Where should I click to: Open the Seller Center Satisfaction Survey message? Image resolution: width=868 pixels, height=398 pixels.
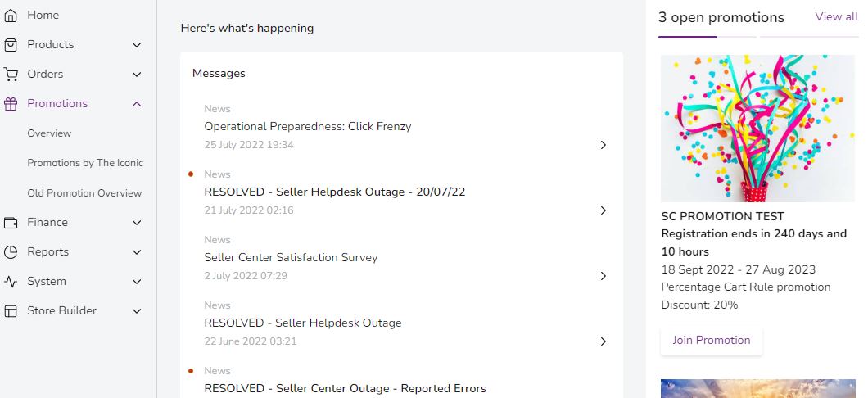(x=291, y=257)
